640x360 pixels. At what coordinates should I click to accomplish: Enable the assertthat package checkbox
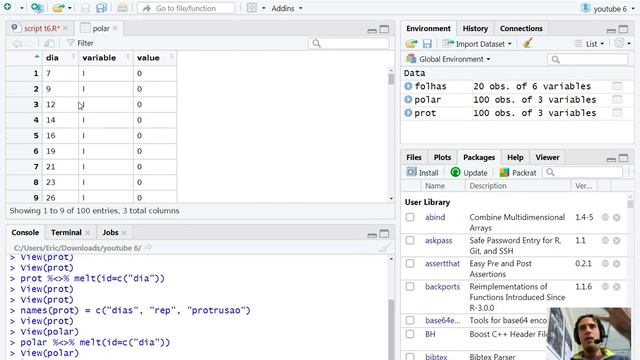[410, 263]
